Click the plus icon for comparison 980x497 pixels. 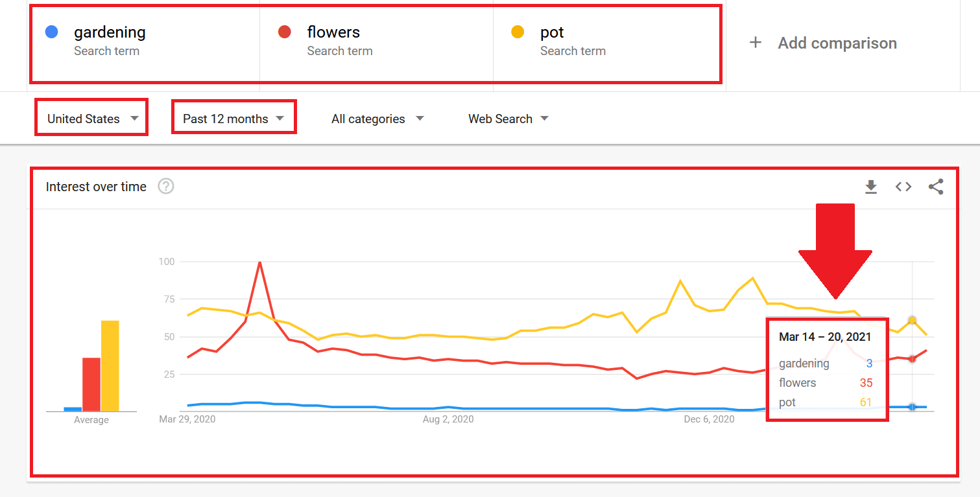pyautogui.click(x=755, y=43)
